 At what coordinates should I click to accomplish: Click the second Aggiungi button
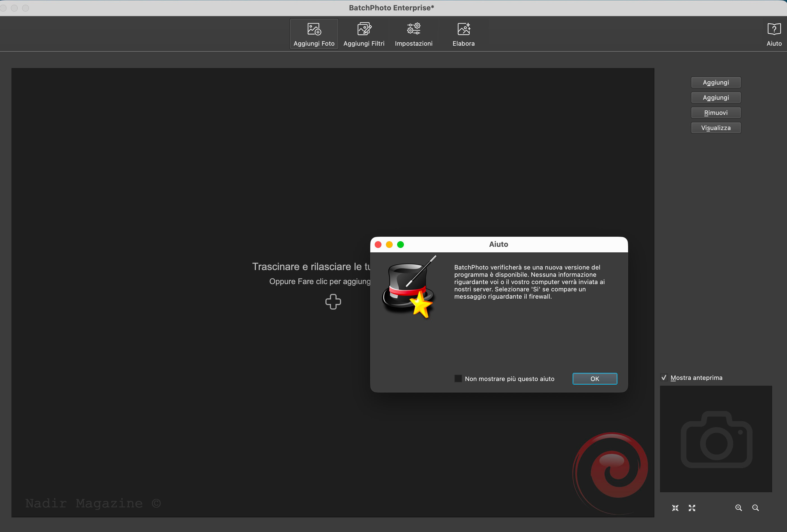coord(716,97)
